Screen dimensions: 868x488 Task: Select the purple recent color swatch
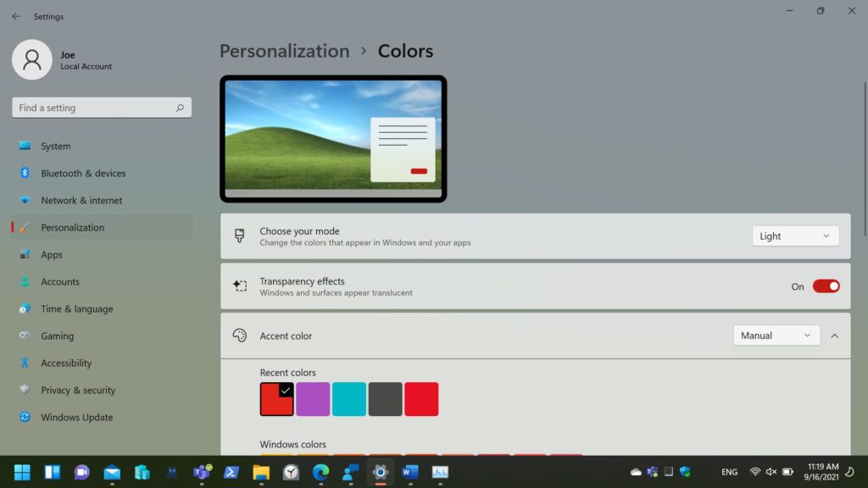[x=313, y=399]
